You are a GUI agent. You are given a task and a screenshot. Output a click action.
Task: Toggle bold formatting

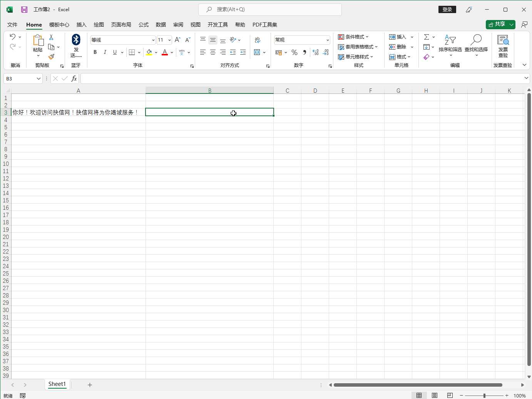(x=95, y=52)
